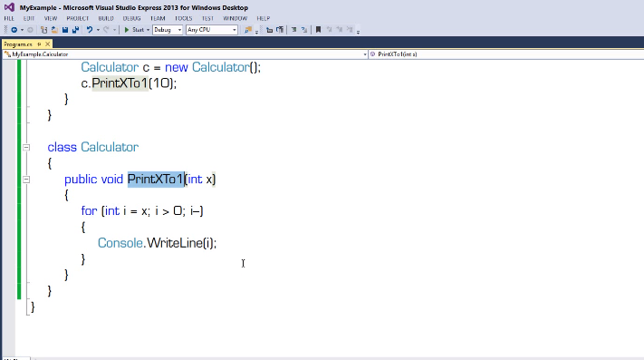Click the Find in Files toolbar icon
Screen dimensions: 644x360
(248, 30)
